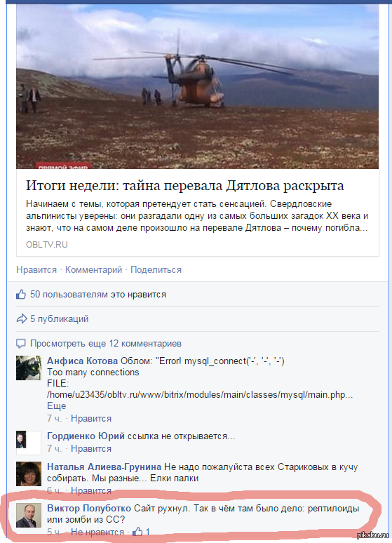This screenshot has height=543, width=392.
Task: Expand Просмотреть еще 12 комментариев
Action: pyautogui.click(x=106, y=344)
